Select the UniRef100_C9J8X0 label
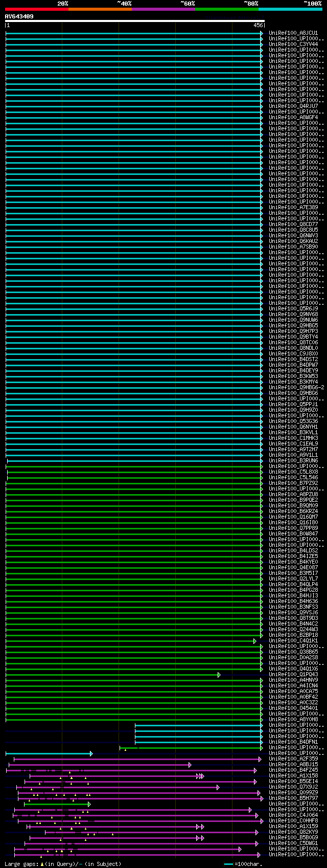Viewport: 327px width, 868px height. pyautogui.click(x=293, y=354)
